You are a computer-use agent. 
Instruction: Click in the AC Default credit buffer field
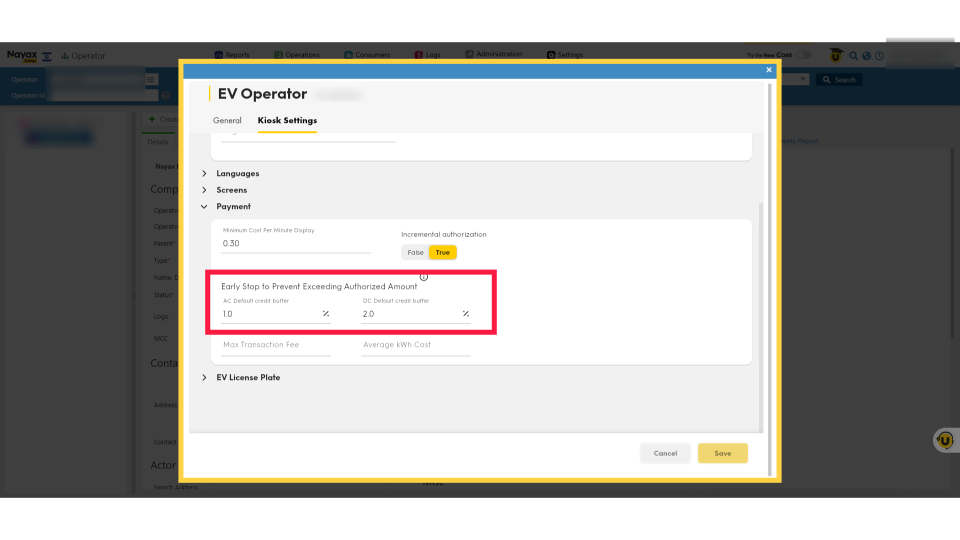pyautogui.click(x=268, y=314)
